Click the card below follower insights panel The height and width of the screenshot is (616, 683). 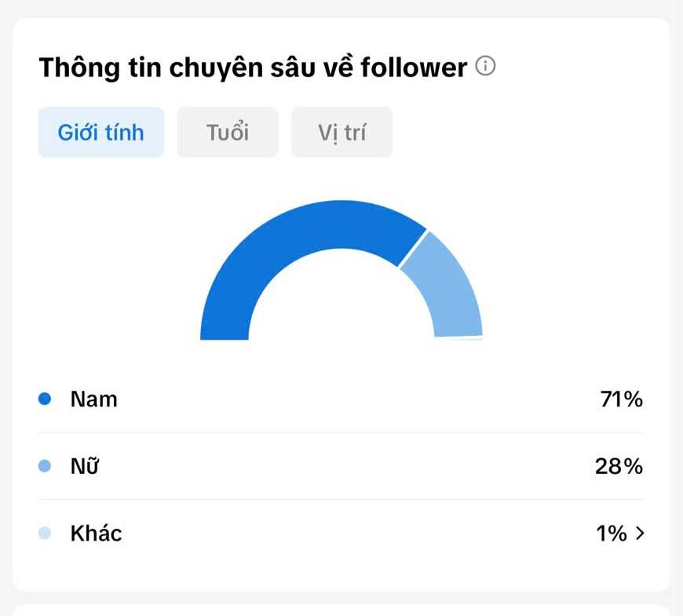341,610
